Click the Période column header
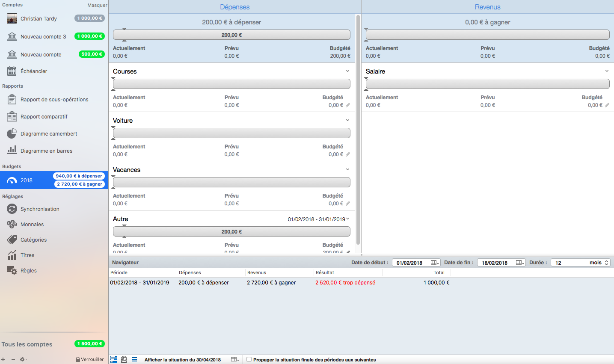This screenshot has width=614, height=364. point(143,272)
